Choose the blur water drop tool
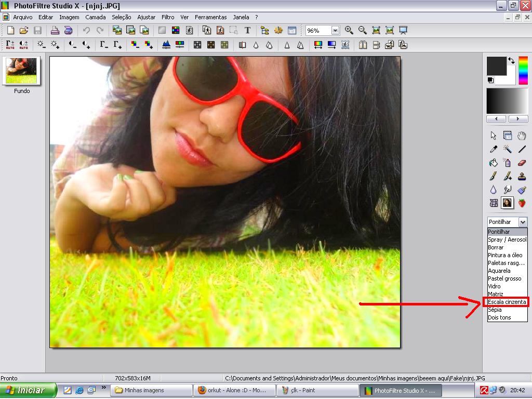532x399 pixels. point(494,190)
